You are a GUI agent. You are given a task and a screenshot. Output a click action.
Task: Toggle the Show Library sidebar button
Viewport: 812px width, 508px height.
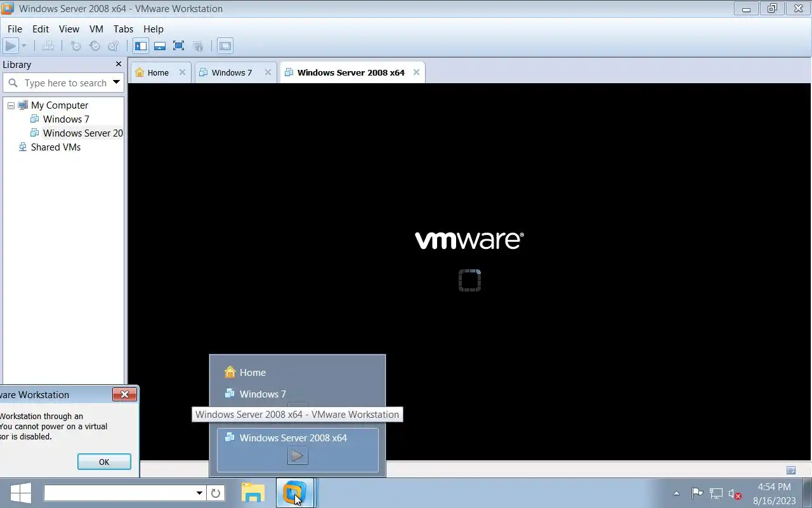tap(141, 46)
